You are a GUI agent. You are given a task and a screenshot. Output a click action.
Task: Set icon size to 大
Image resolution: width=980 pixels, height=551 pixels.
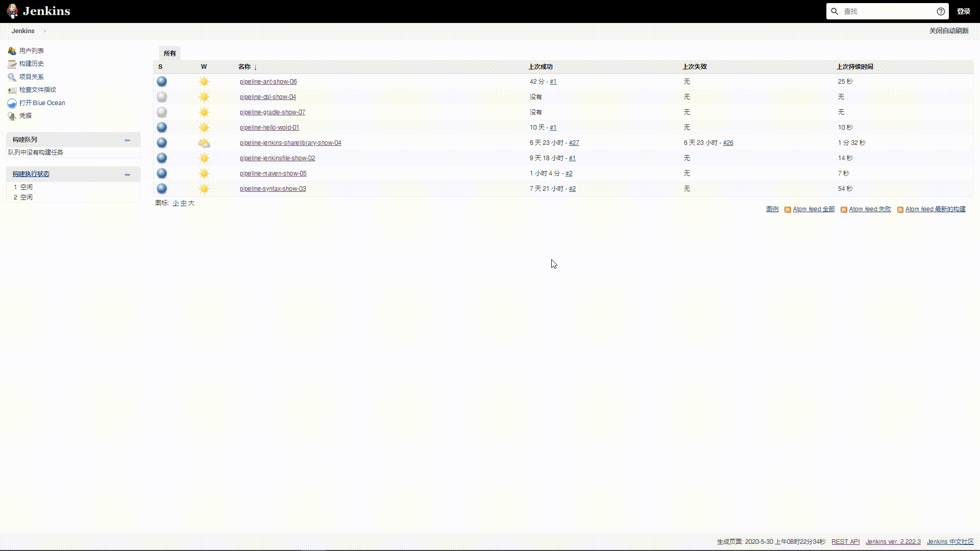coord(191,203)
